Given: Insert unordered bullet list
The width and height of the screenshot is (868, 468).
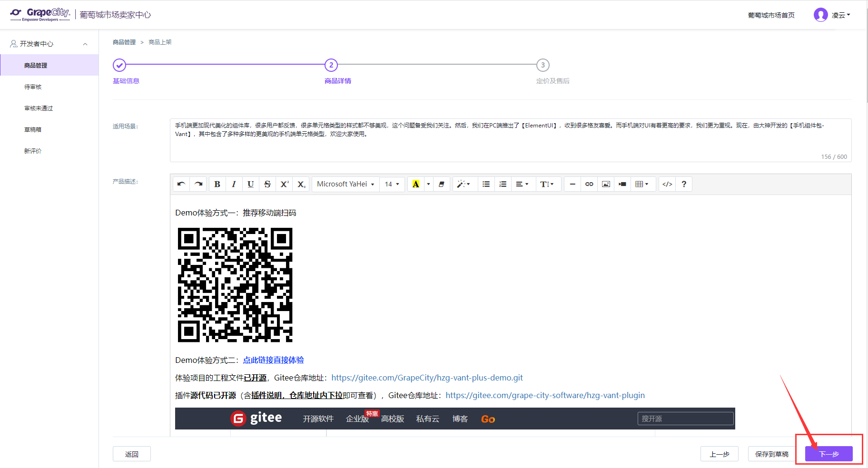Looking at the screenshot, I should [x=486, y=184].
